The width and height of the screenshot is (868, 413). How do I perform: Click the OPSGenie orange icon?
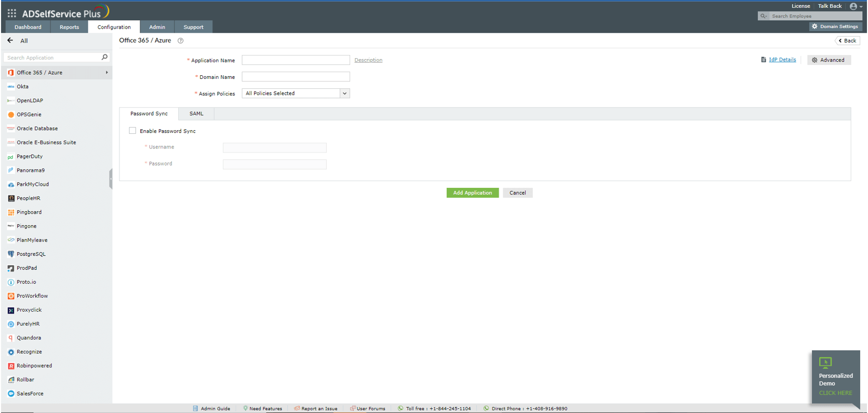11,115
